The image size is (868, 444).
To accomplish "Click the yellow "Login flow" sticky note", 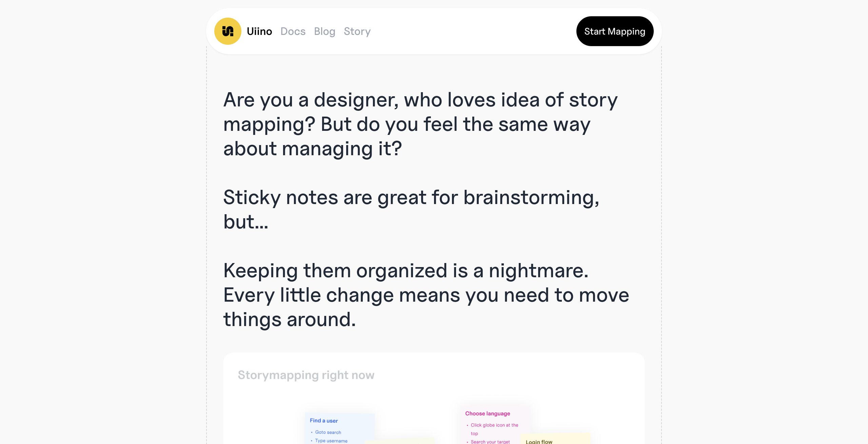I will (x=555, y=440).
